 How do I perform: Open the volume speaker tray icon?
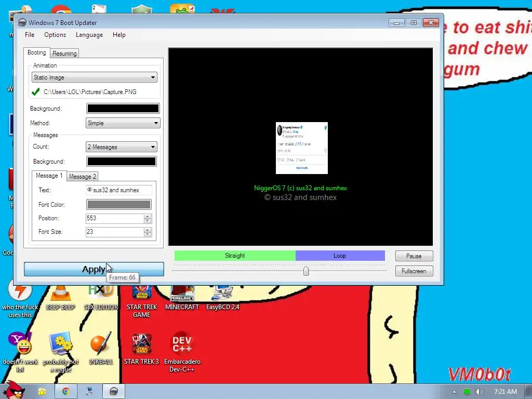(479, 392)
